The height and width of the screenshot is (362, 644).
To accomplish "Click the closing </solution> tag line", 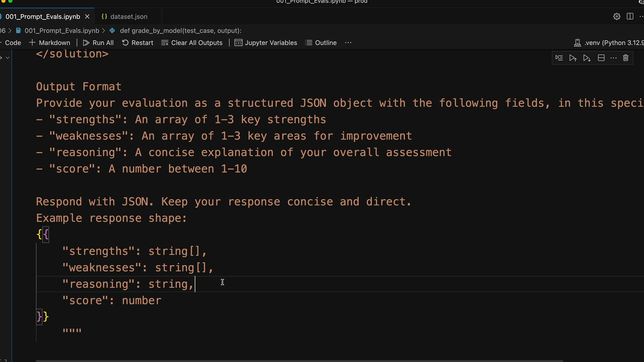I will pyautogui.click(x=72, y=54).
